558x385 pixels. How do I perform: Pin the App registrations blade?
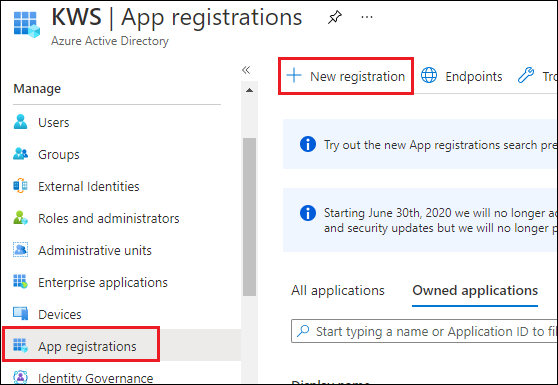(335, 17)
